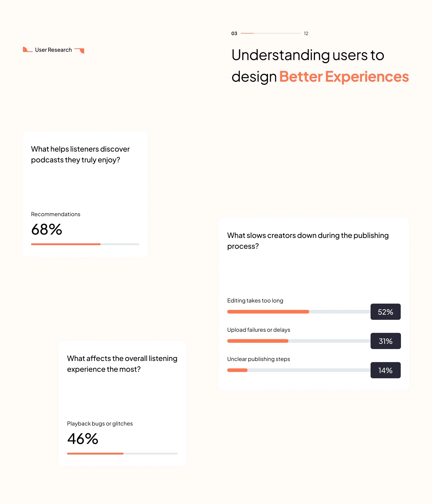
Task: Click the orange Better Experiences heading text
Action: click(x=344, y=77)
